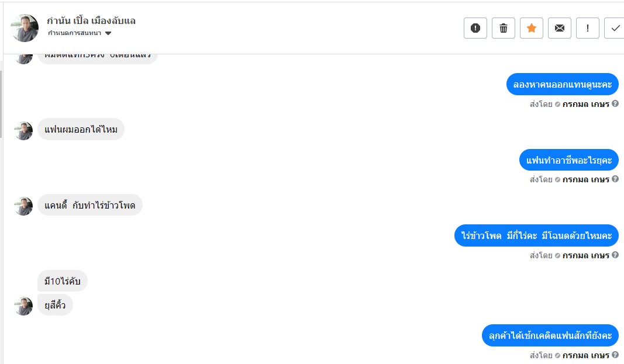Click the plain exclamation mark button
624x364 pixels.
coord(587,28)
